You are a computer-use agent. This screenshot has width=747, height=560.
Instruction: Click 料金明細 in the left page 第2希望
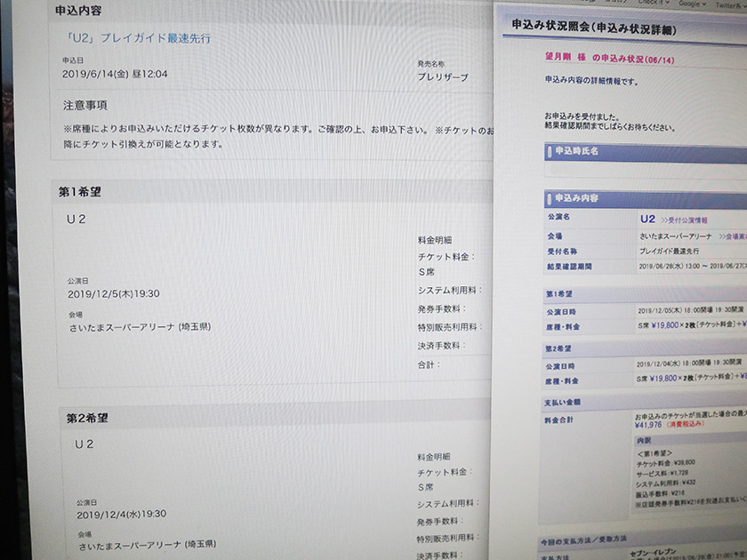click(x=434, y=457)
